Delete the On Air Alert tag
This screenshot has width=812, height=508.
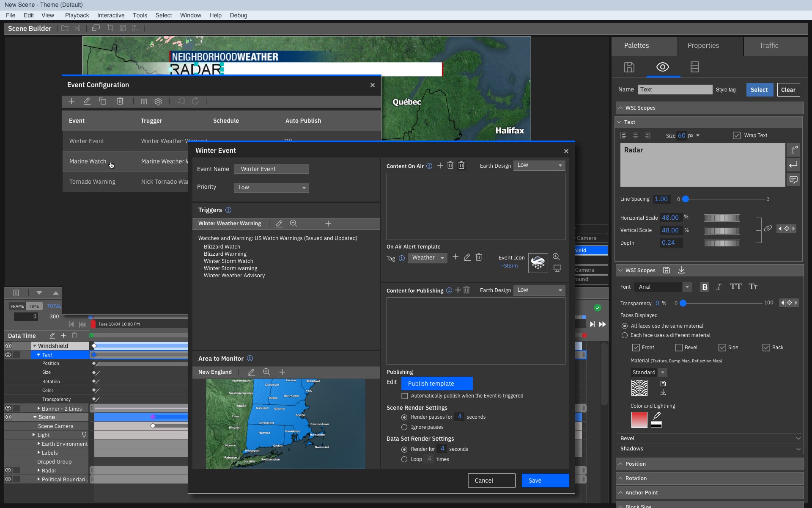(479, 257)
